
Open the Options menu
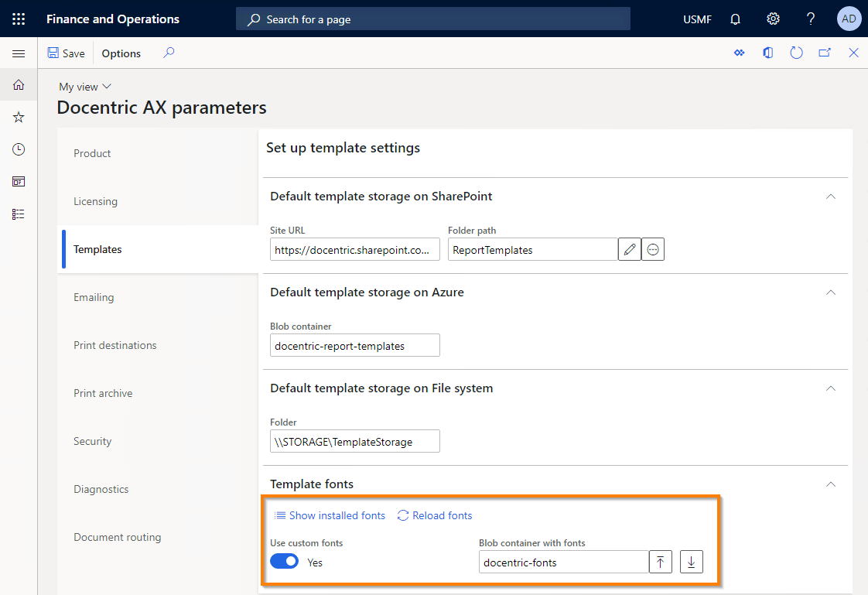[x=121, y=53]
